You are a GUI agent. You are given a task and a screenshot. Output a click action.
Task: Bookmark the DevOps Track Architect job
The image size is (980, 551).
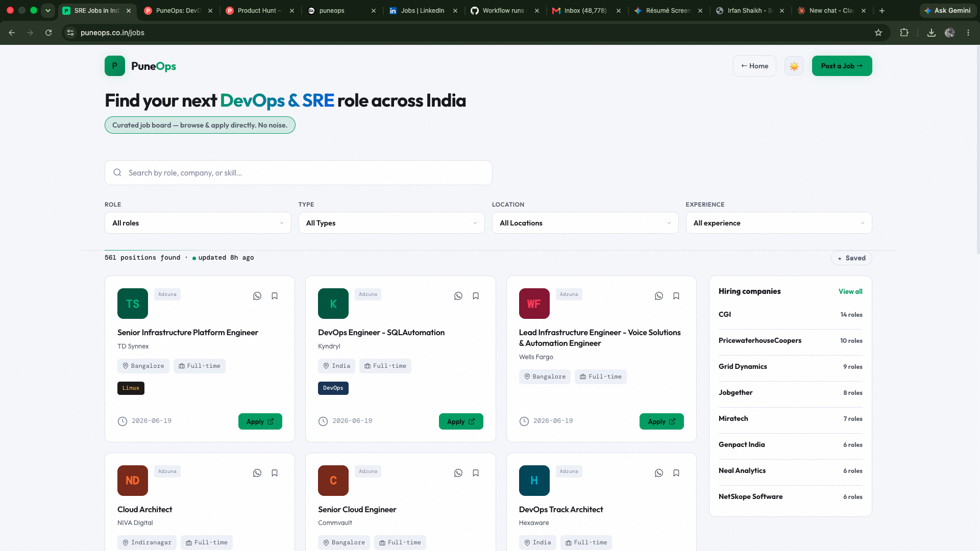(x=676, y=473)
